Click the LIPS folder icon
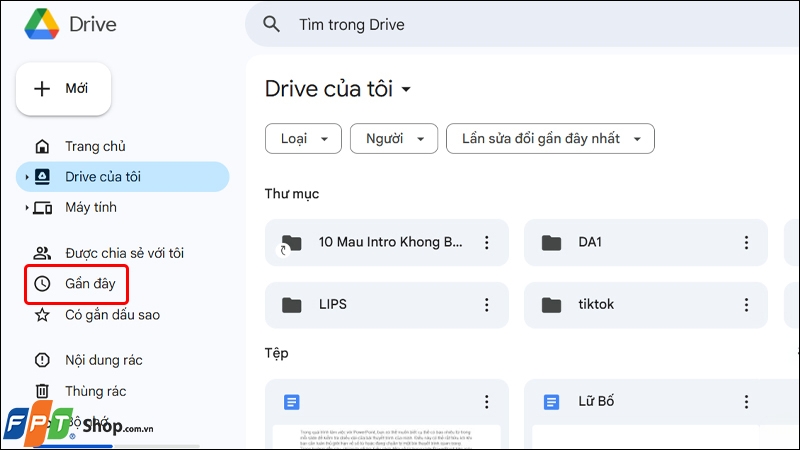Screen dimensions: 800x450 [x=292, y=305]
